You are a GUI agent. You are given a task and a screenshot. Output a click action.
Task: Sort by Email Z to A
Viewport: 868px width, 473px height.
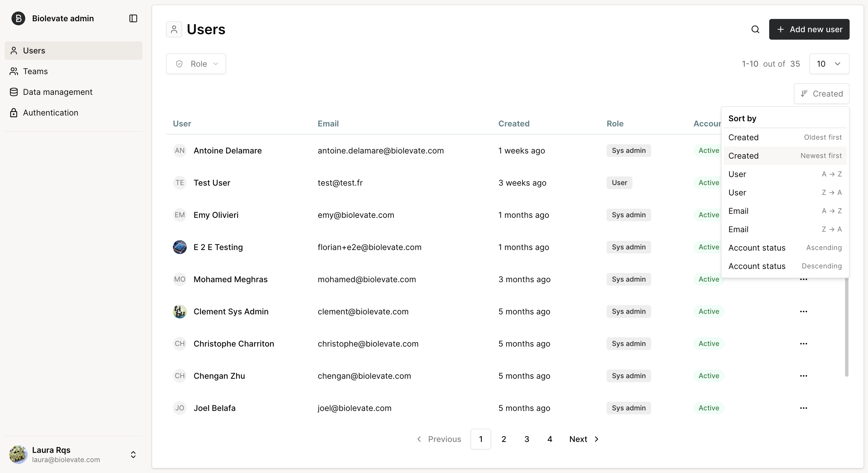tap(785, 229)
